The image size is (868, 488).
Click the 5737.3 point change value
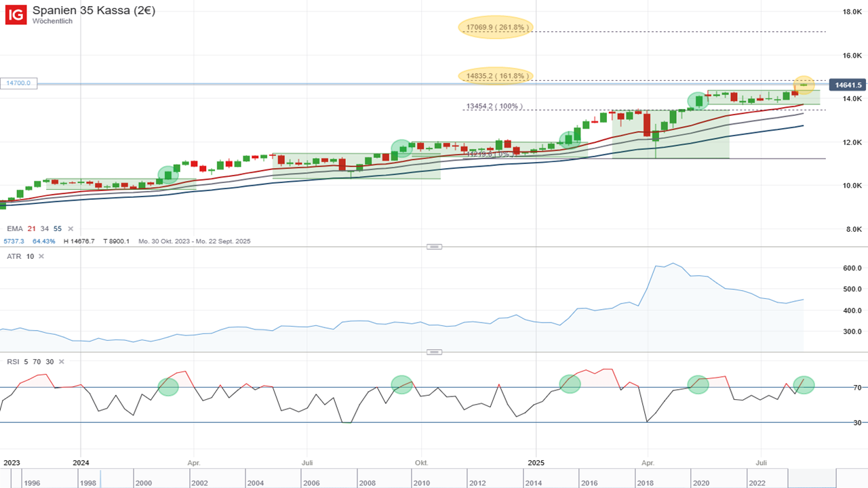click(x=14, y=241)
